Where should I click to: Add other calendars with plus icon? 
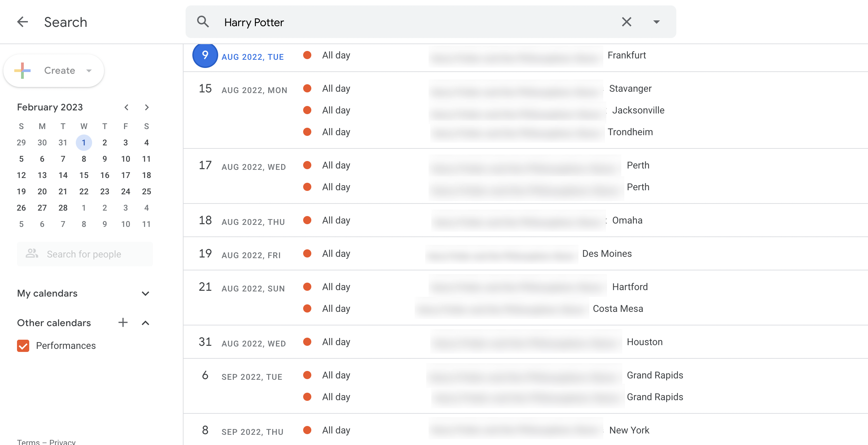click(x=123, y=323)
